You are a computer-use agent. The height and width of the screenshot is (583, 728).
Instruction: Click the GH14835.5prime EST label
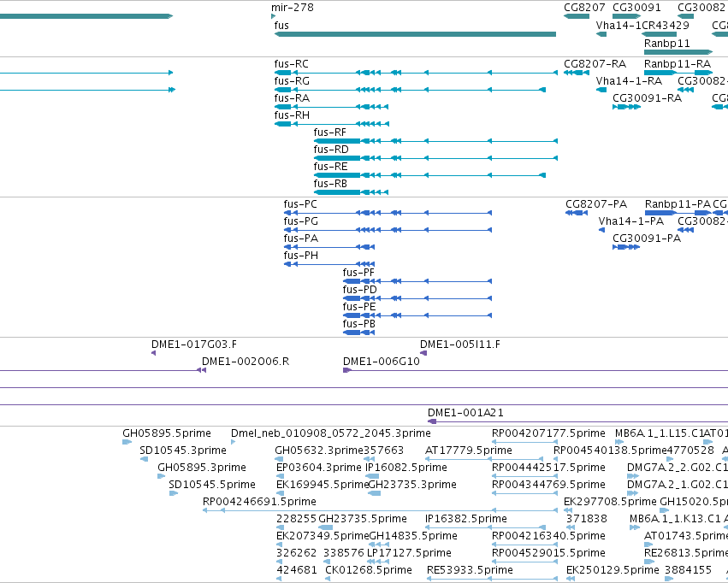[x=413, y=536]
